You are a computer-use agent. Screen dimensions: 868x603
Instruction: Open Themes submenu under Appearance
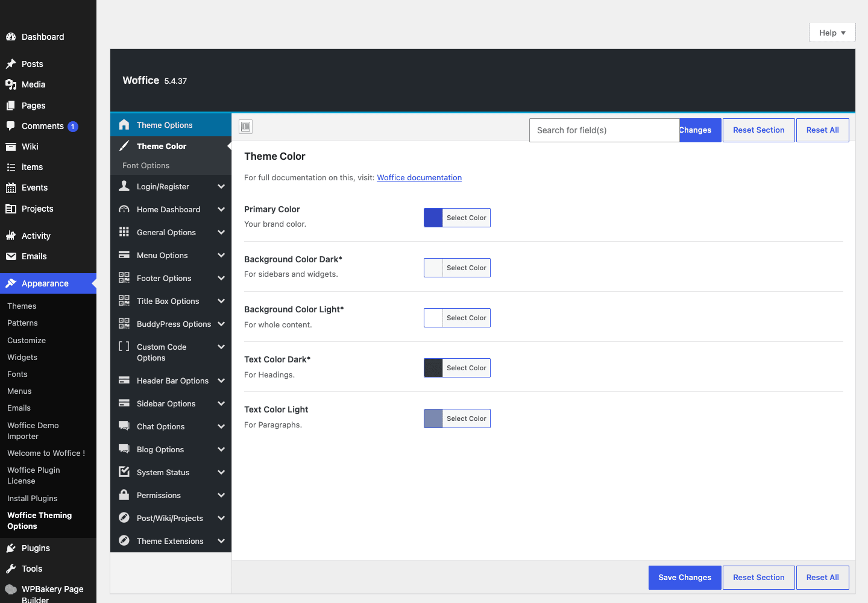coord(22,306)
